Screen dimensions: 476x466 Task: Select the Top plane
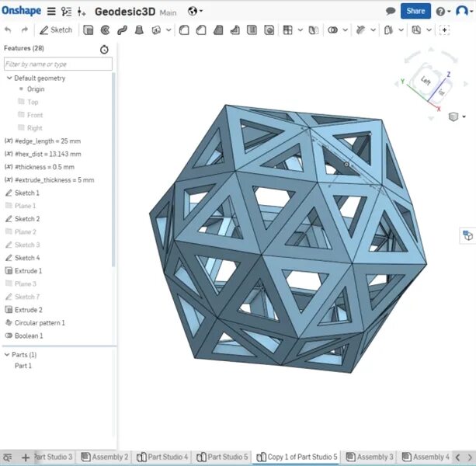(x=33, y=102)
